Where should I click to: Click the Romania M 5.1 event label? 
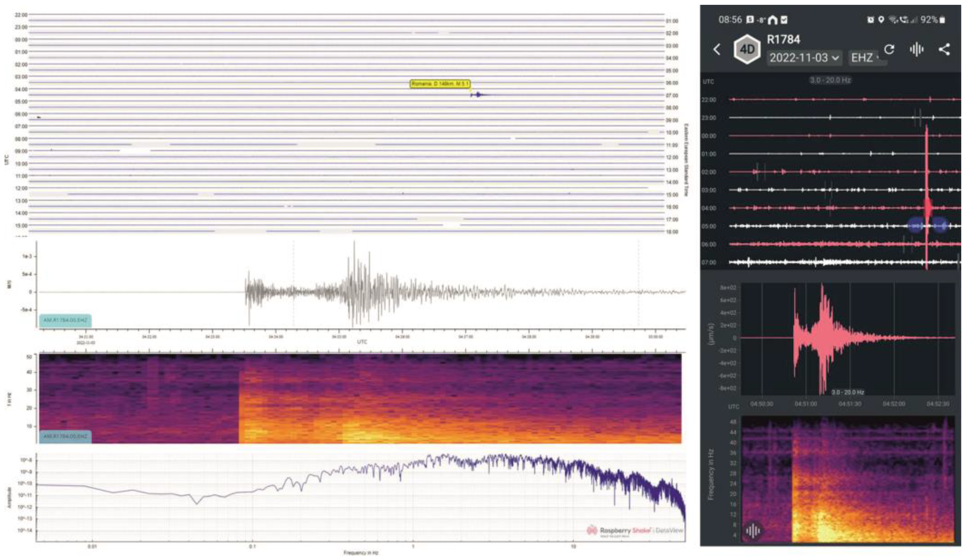click(x=440, y=84)
